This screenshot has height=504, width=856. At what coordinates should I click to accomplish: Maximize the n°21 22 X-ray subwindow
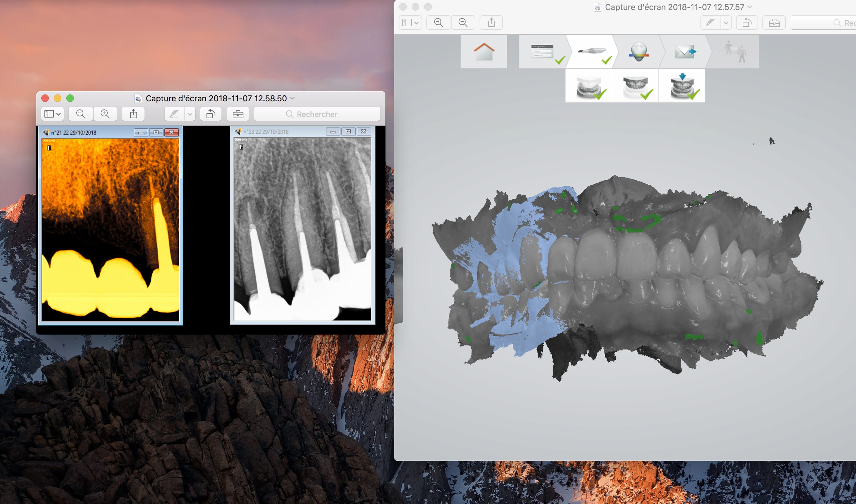tap(156, 133)
